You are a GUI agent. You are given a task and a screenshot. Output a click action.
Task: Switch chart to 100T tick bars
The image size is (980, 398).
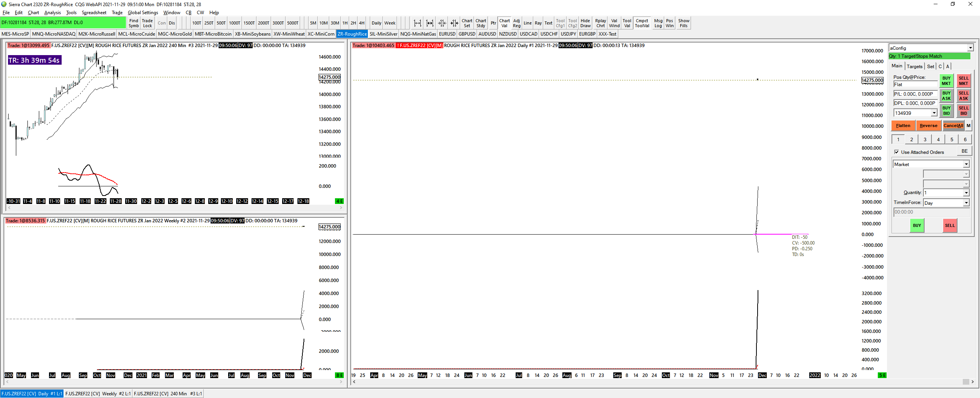pyautogui.click(x=197, y=23)
